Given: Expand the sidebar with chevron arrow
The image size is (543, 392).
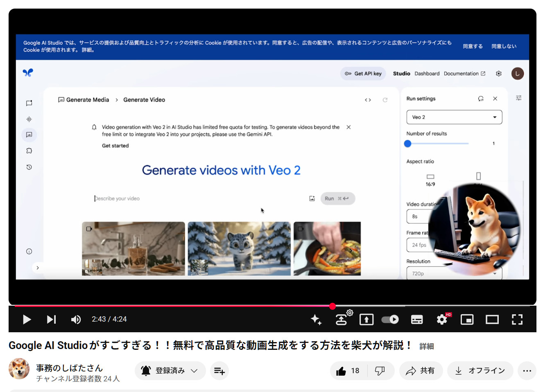Looking at the screenshot, I should tap(38, 268).
